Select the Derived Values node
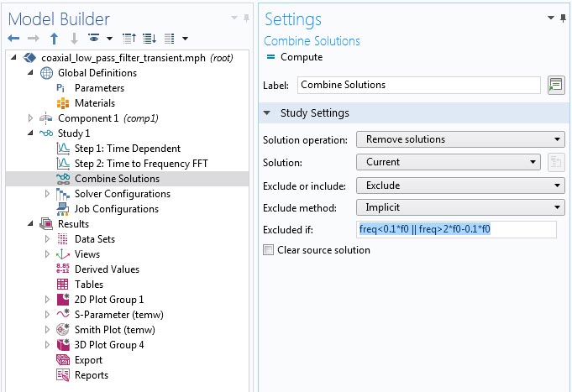This screenshot has width=572, height=392. pos(107,269)
